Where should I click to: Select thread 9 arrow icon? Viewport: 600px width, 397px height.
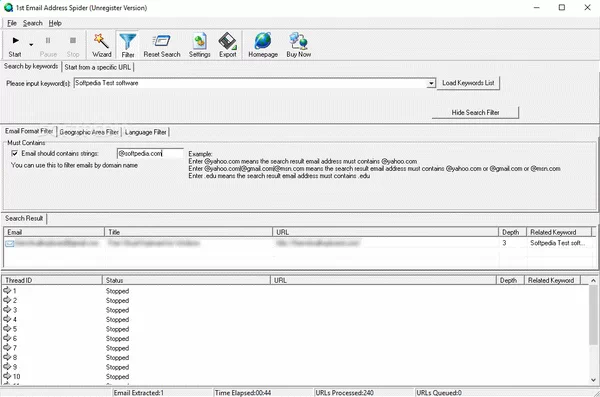click(7, 366)
